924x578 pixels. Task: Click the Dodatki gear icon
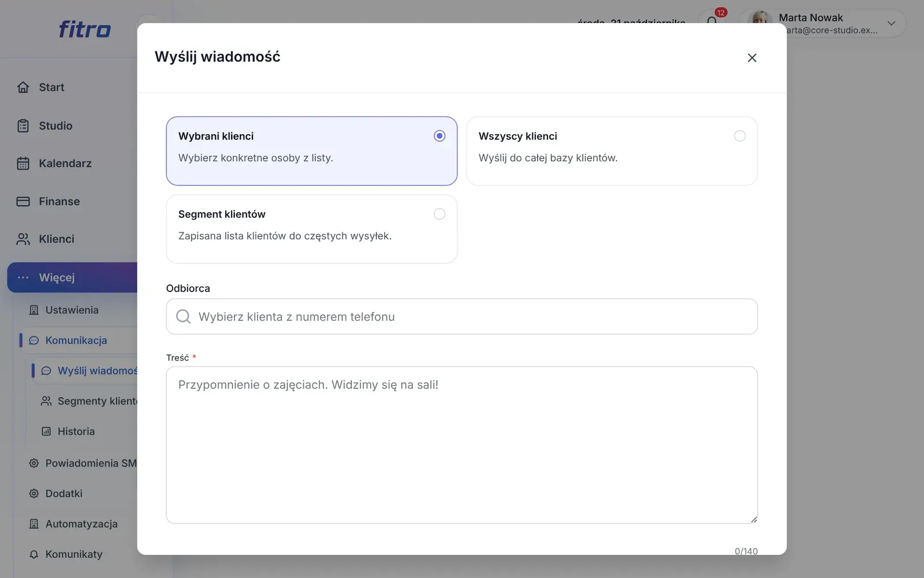[34, 494]
